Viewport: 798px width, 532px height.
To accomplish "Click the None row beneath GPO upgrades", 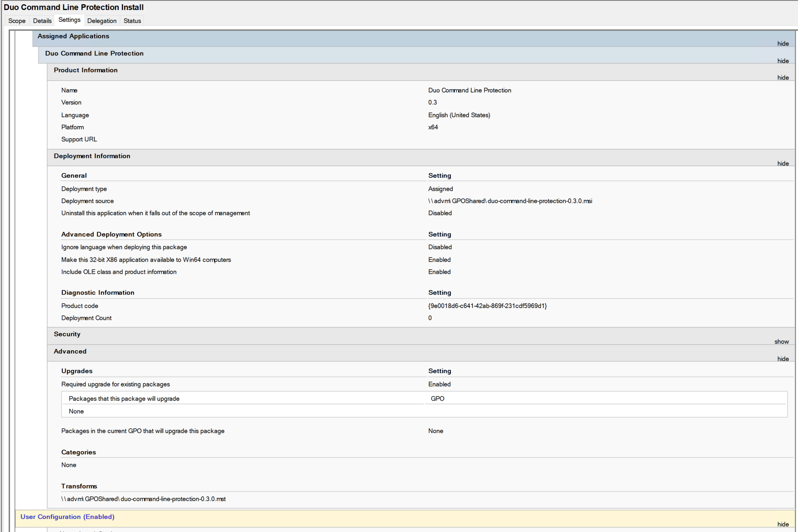I will click(76, 411).
